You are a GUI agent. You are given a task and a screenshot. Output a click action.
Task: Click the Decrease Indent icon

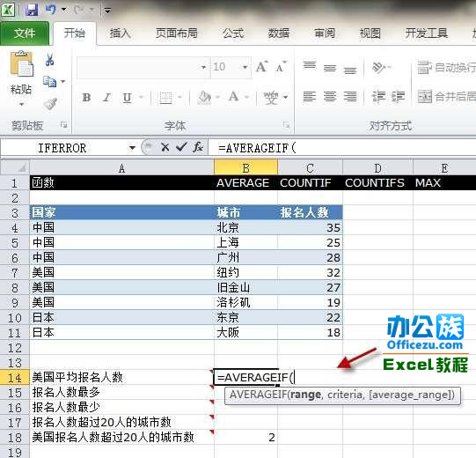click(x=378, y=97)
